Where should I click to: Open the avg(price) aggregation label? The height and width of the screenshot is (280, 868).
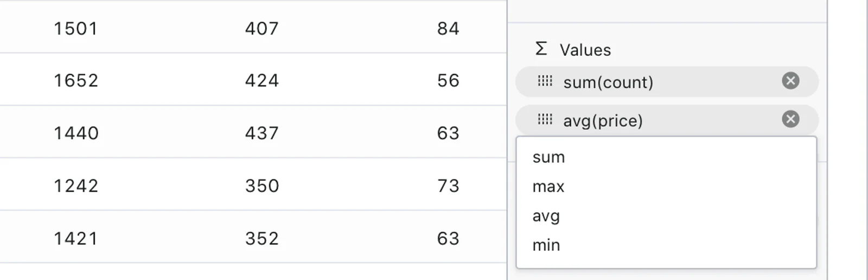coord(603,121)
